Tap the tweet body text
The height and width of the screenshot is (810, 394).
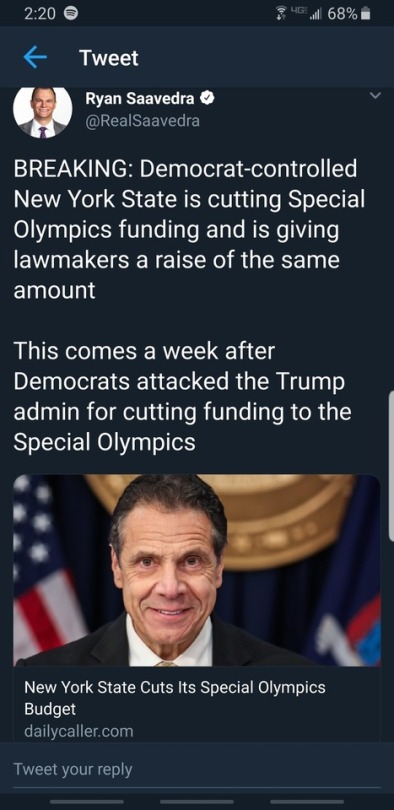pyautogui.click(x=190, y=306)
